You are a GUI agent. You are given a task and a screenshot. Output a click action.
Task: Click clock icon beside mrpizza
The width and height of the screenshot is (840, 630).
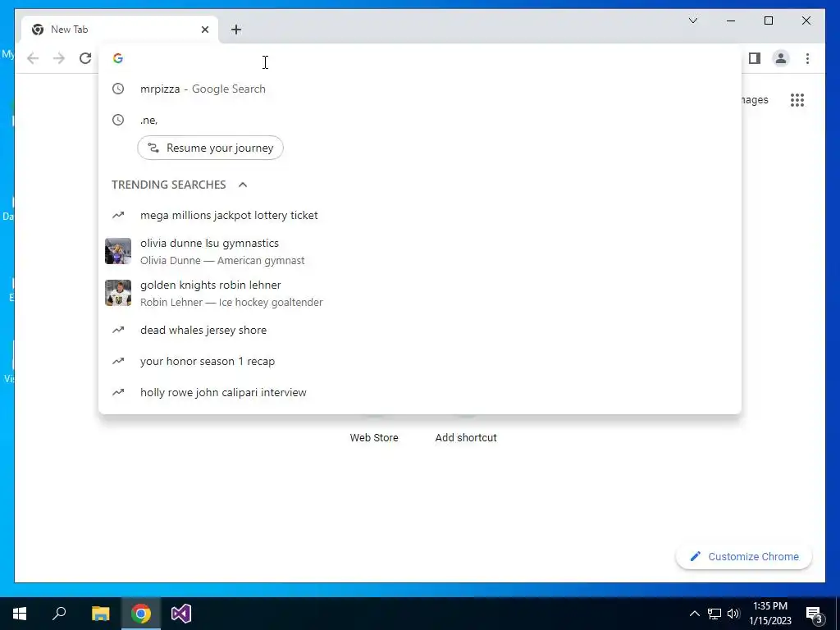(118, 89)
